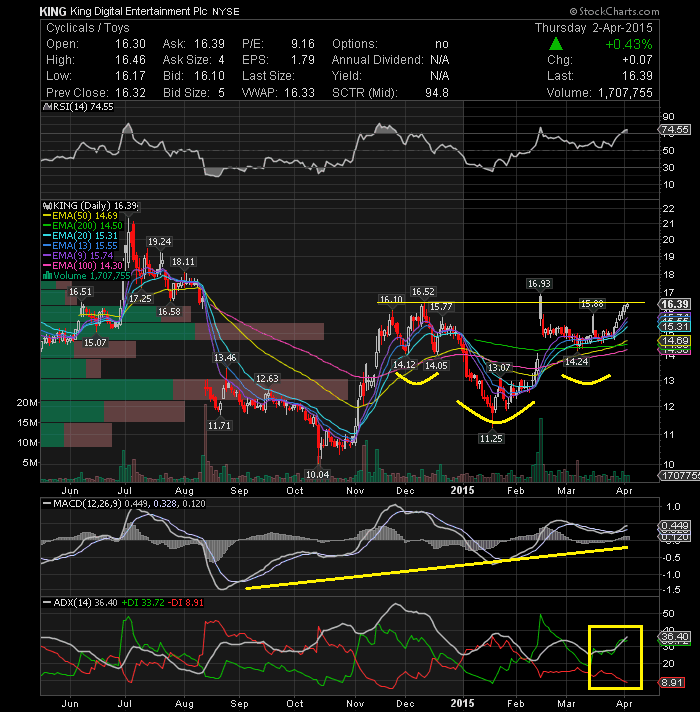The height and width of the screenshot is (712, 700).
Task: Click the High value 16.46
Action: pos(130,60)
